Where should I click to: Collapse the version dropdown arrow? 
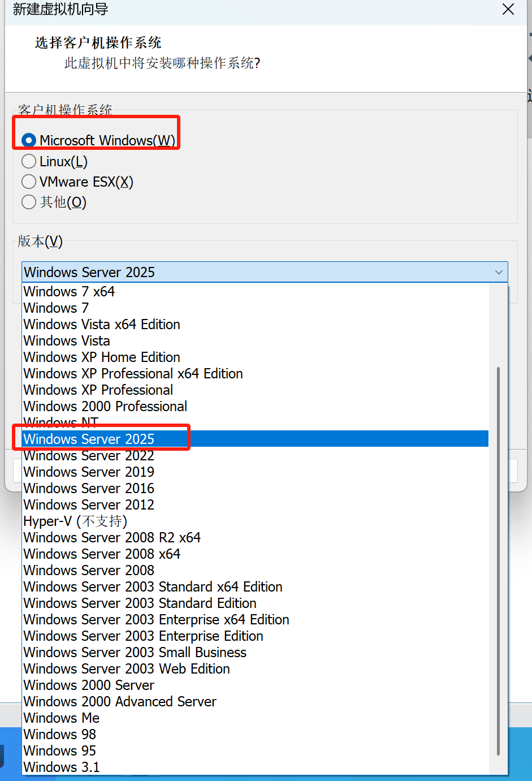[x=499, y=272]
